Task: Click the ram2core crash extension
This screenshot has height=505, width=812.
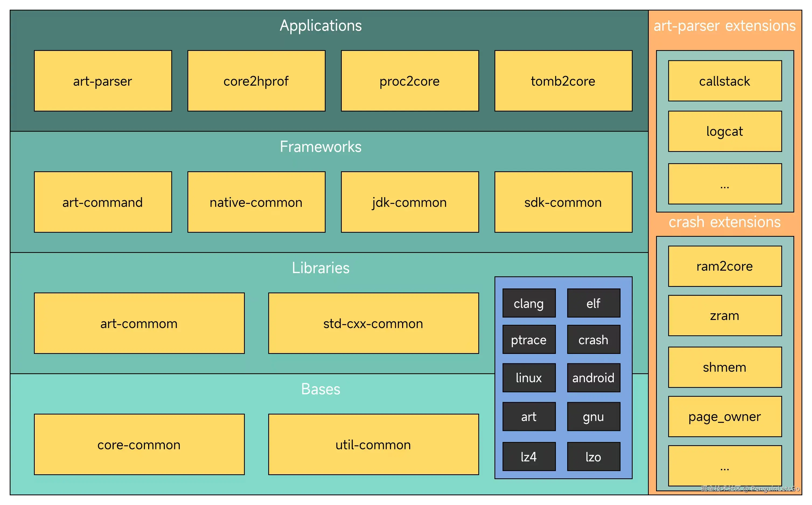Action: [724, 266]
